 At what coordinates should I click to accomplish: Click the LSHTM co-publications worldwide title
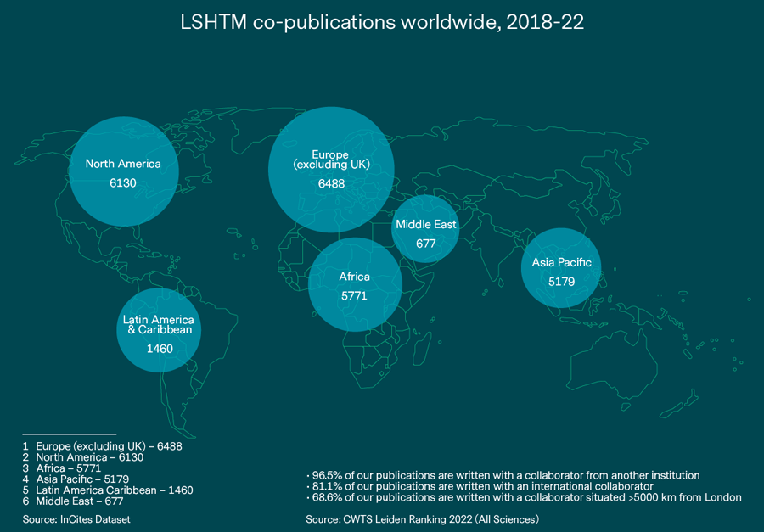[382, 23]
